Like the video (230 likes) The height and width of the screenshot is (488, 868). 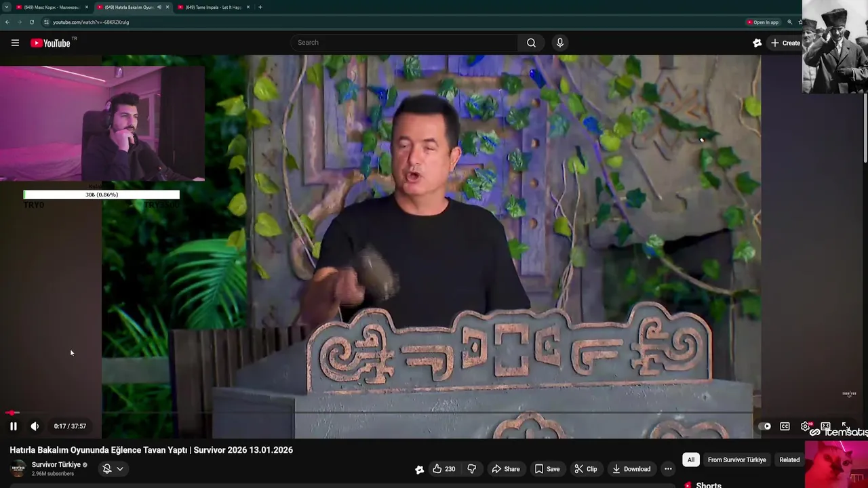444,469
